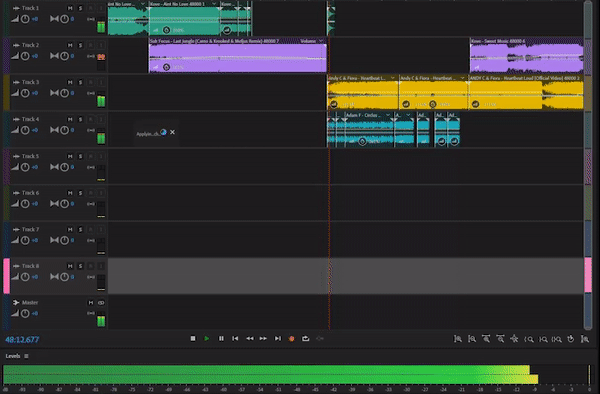
Task: Start playback with the green Play button
Action: [207, 339]
